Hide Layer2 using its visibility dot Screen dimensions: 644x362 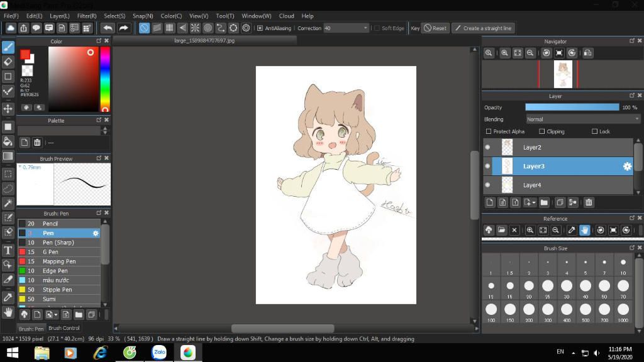pos(487,147)
